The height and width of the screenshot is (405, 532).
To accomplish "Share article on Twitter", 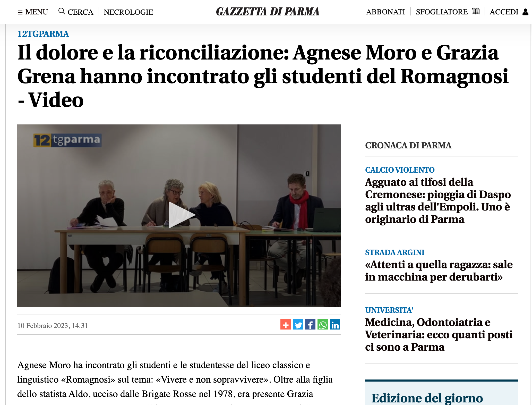I will 298,325.
